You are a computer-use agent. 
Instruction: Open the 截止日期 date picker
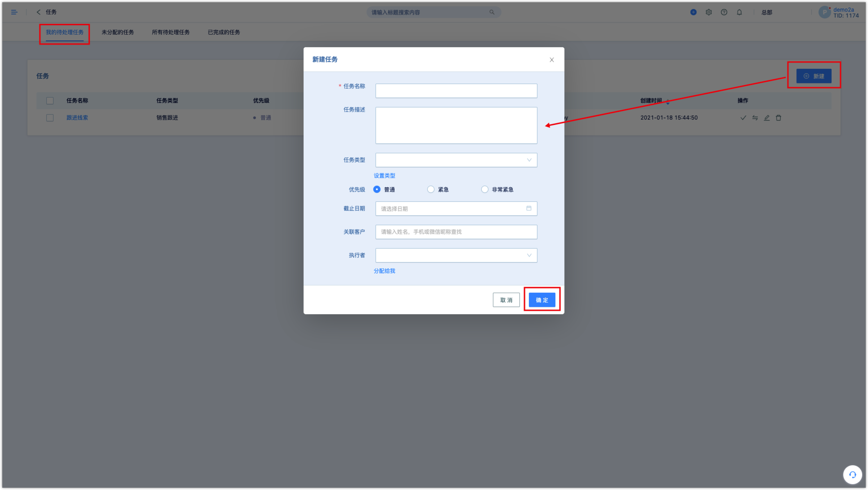click(456, 208)
